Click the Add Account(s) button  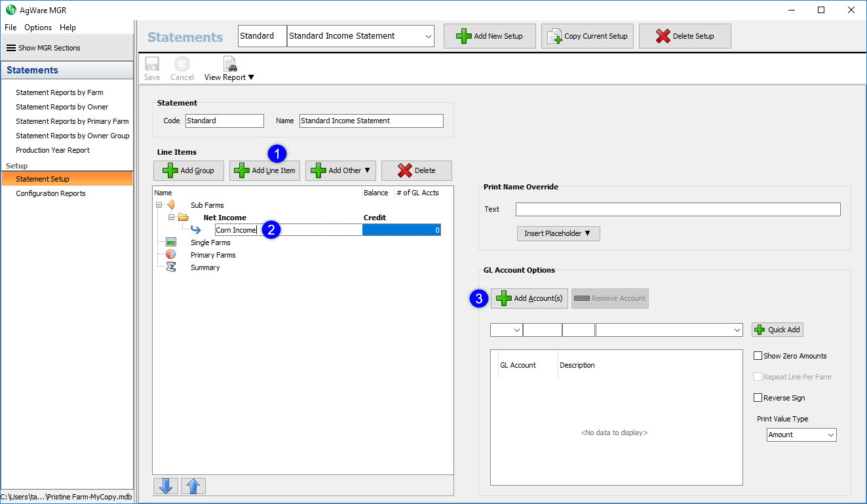(x=530, y=298)
